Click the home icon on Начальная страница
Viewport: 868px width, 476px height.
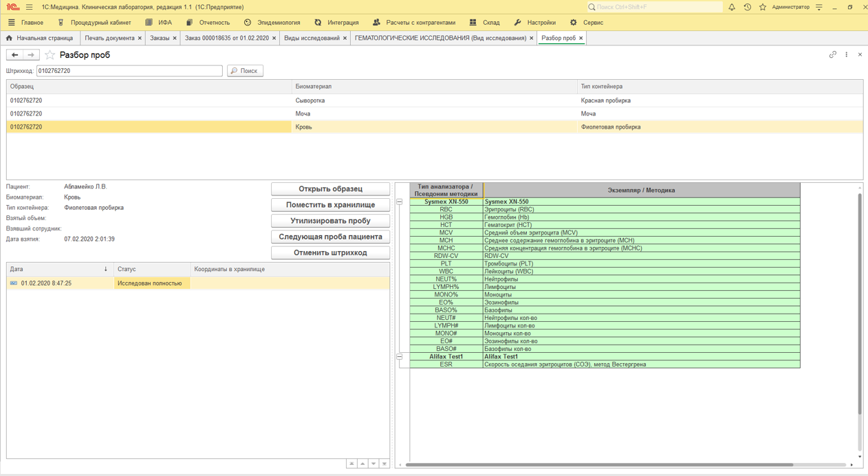point(9,38)
